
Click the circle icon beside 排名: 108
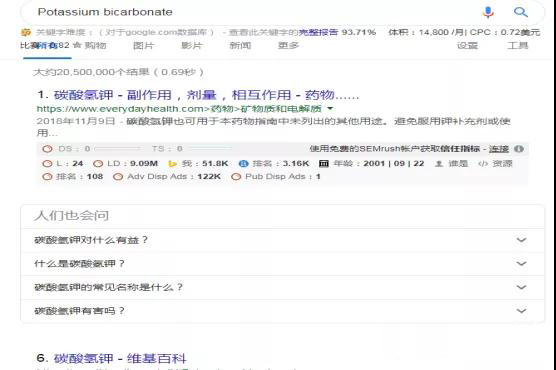coord(47,177)
